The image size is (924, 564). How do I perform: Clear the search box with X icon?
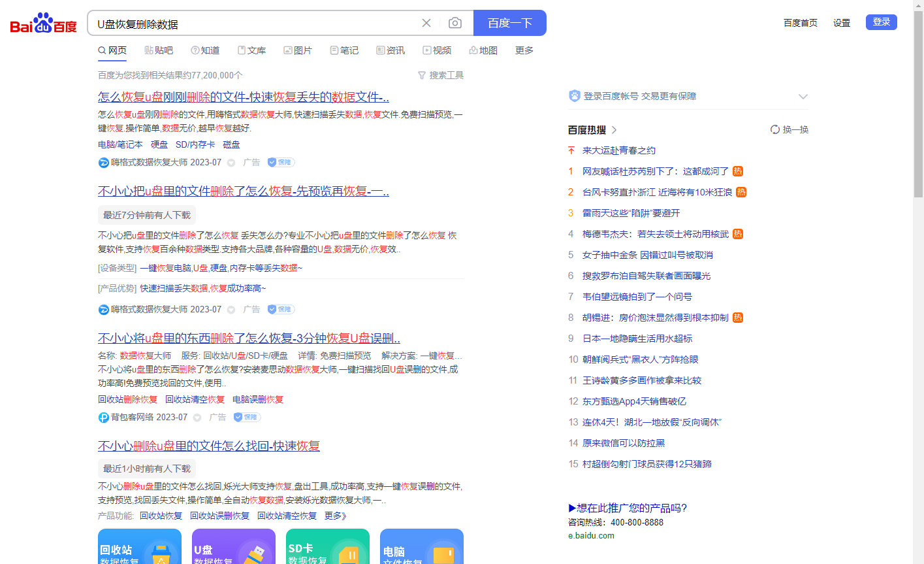point(426,24)
